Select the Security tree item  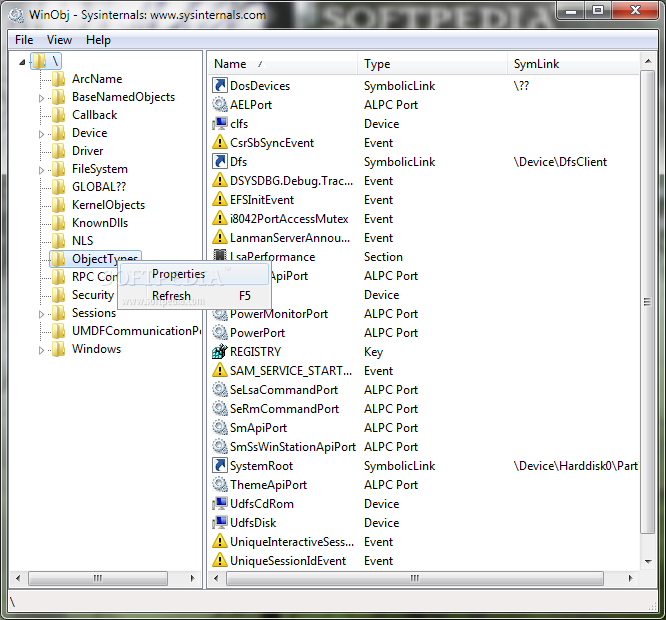(93, 295)
